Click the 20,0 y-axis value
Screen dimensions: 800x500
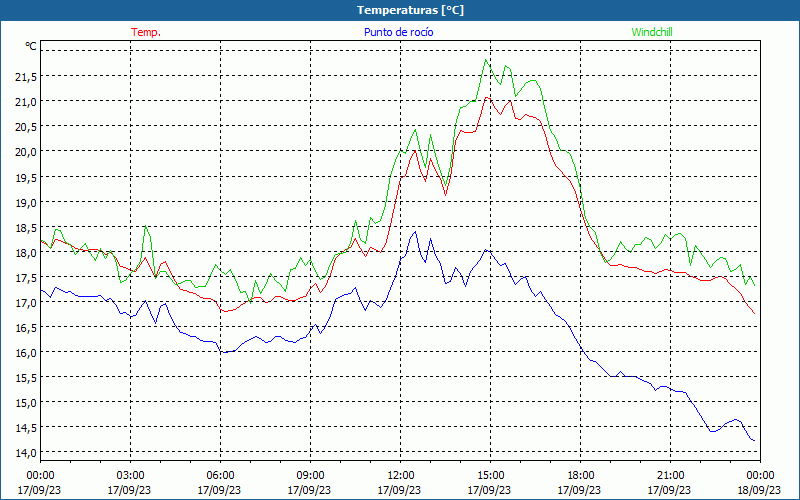(26, 152)
